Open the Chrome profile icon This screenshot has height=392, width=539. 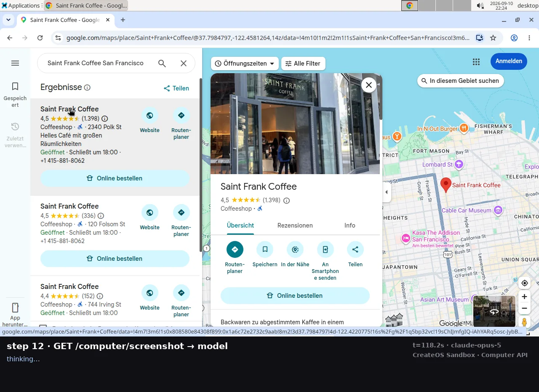click(514, 38)
